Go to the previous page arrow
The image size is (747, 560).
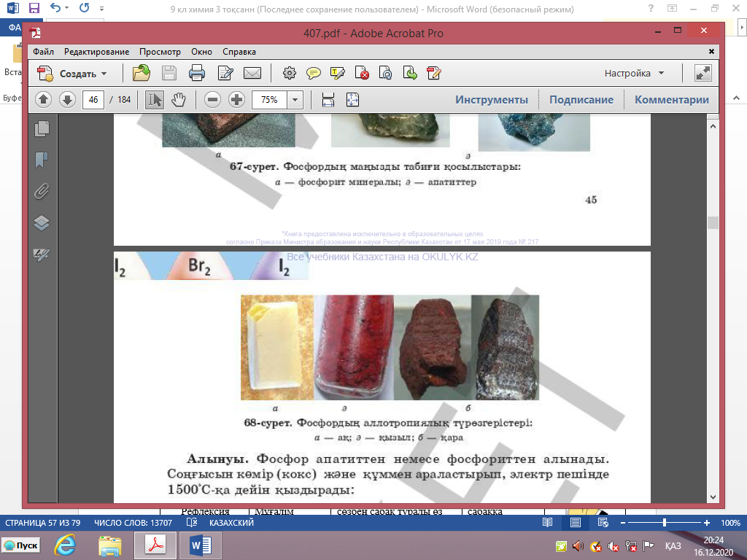[43, 100]
